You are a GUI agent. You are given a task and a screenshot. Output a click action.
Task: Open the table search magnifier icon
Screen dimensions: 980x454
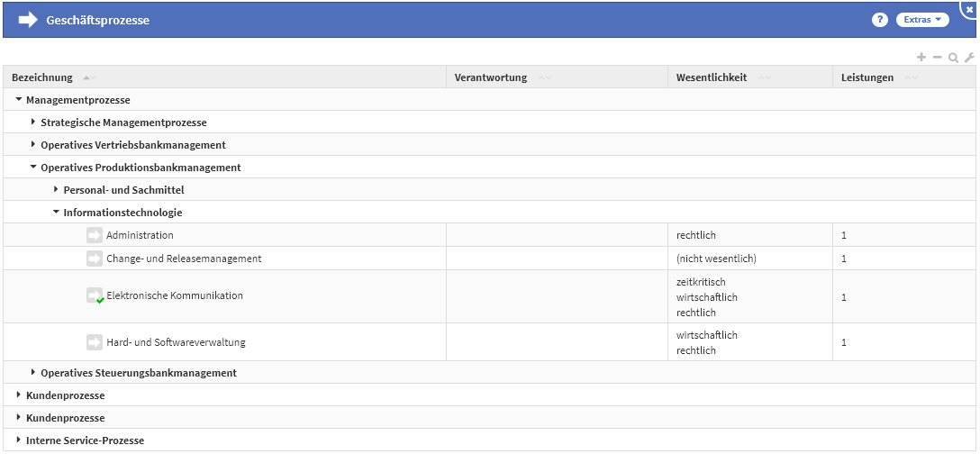[x=953, y=57]
